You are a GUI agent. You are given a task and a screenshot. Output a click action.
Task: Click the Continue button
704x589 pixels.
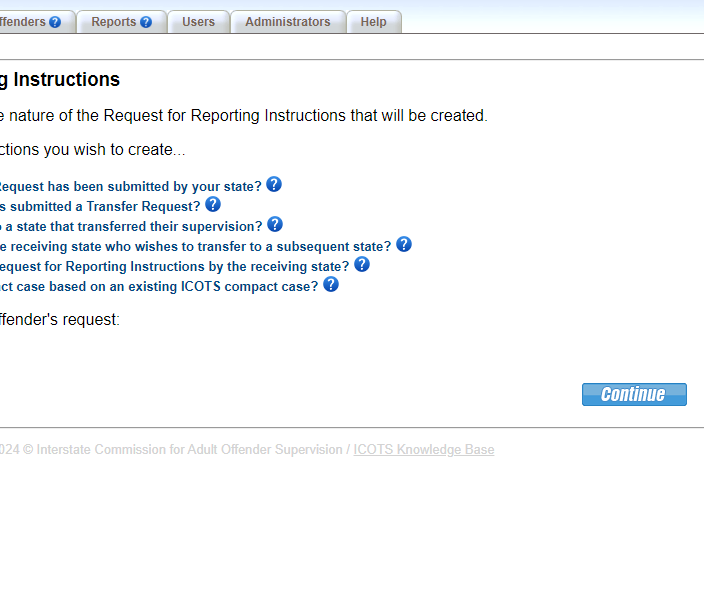(x=634, y=394)
